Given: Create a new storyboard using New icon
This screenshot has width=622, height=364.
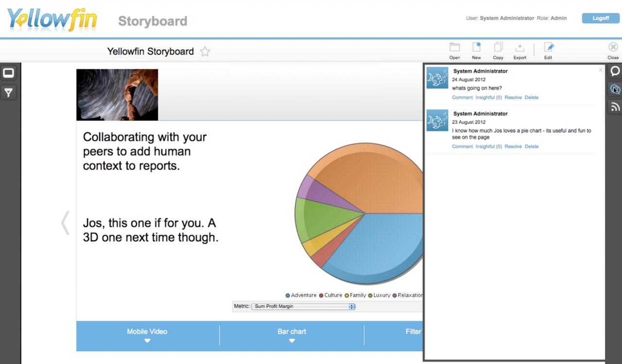Looking at the screenshot, I should (476, 48).
